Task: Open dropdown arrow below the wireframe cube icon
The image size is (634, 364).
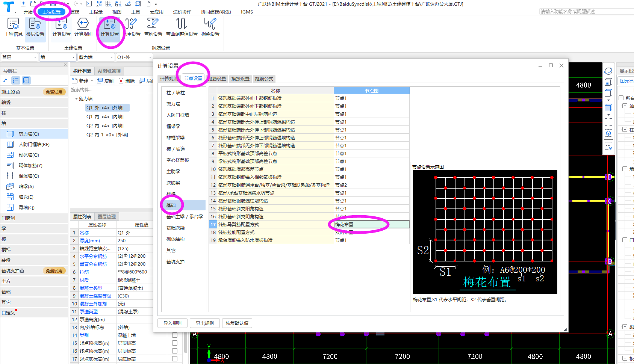Action: (x=608, y=100)
